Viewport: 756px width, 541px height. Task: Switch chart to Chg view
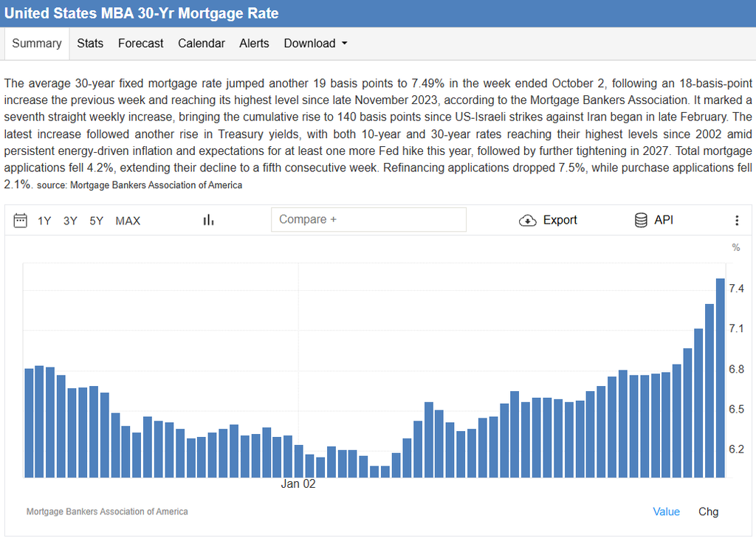tap(708, 511)
